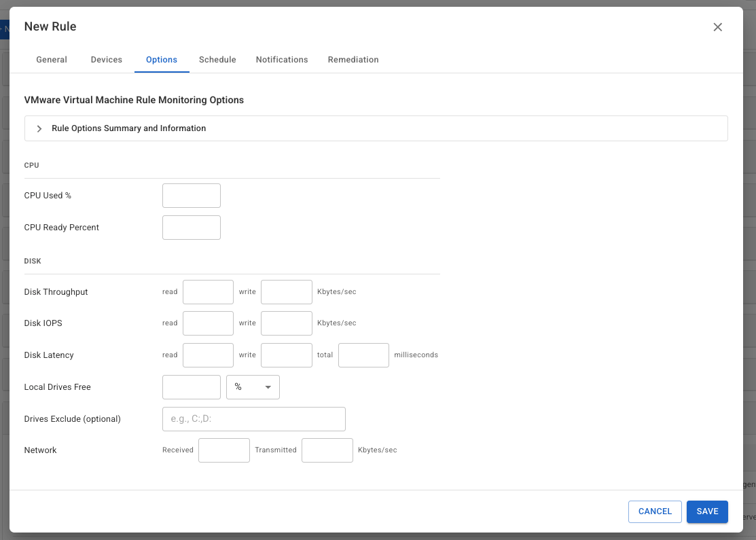Go to the Notifications tab

point(282,60)
